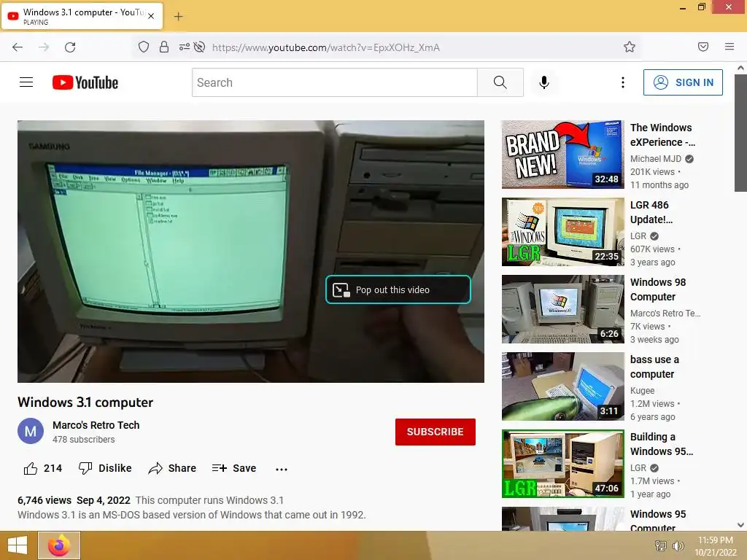Viewport: 747px width, 560px height.
Task: Dislike the video
Action: (x=105, y=468)
